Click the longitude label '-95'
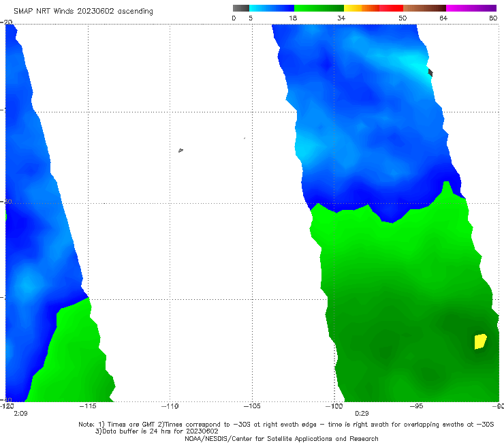Screen dimensions: 504x443 tap(416, 406)
